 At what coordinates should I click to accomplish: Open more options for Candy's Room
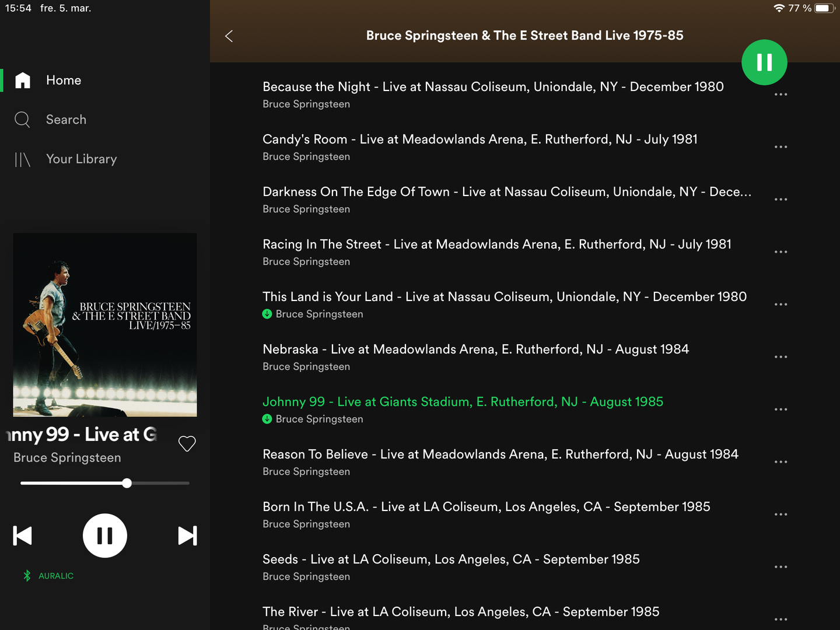[780, 147]
